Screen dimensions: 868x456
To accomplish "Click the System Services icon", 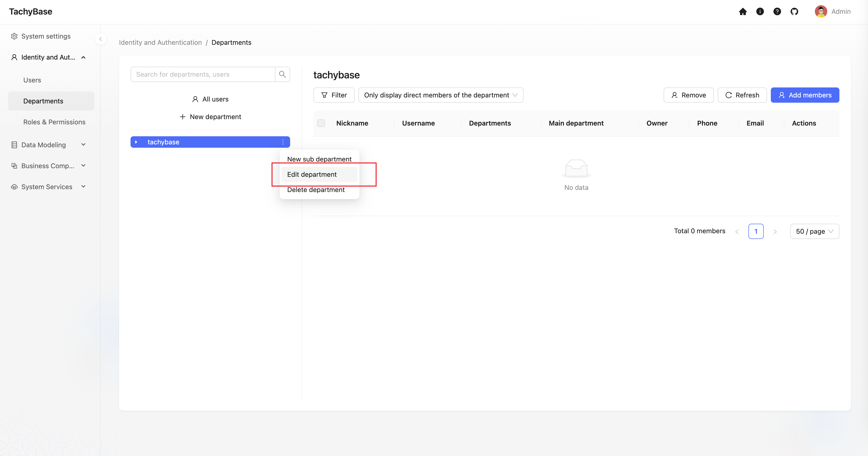I will point(14,187).
